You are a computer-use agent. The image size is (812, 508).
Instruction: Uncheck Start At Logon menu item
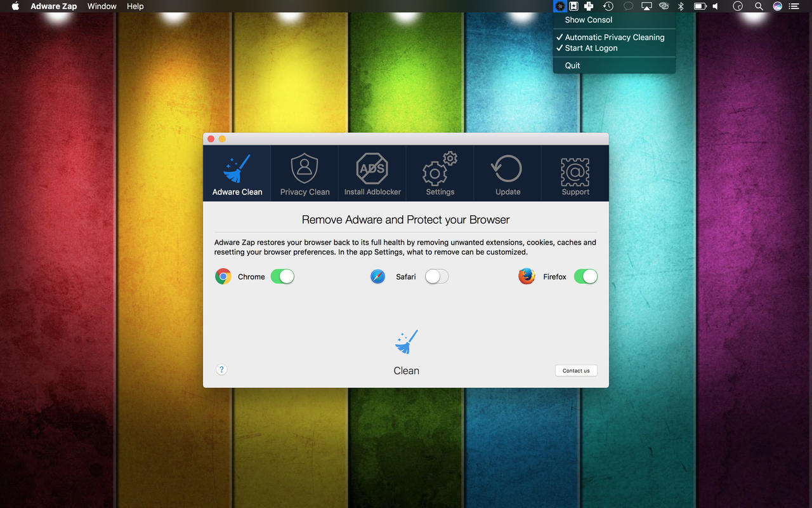pyautogui.click(x=614, y=48)
